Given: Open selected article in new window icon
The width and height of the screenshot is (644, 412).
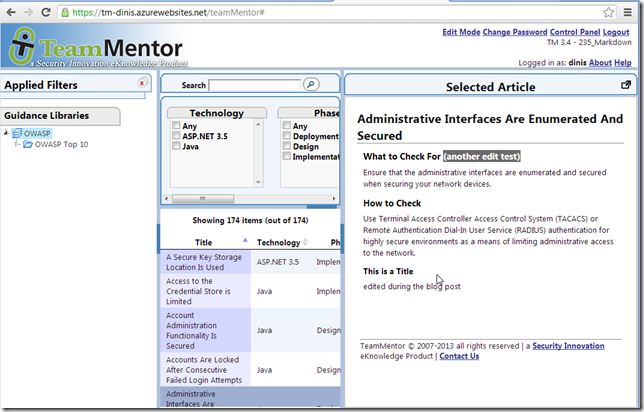Looking at the screenshot, I should click(626, 85).
